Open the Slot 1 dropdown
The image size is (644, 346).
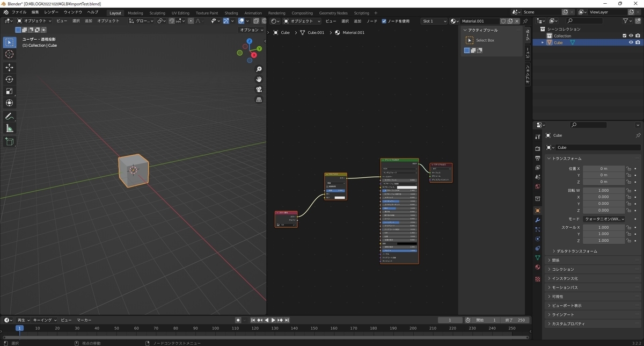click(x=434, y=21)
